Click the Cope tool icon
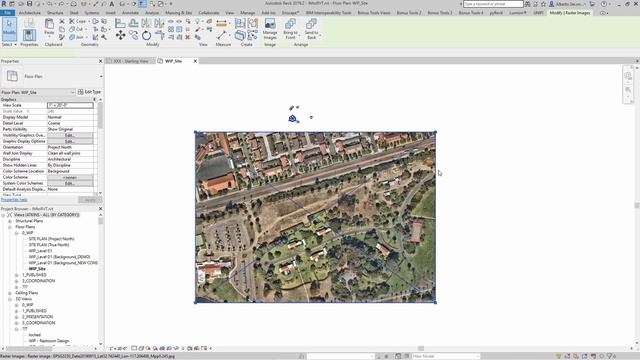 78,21
